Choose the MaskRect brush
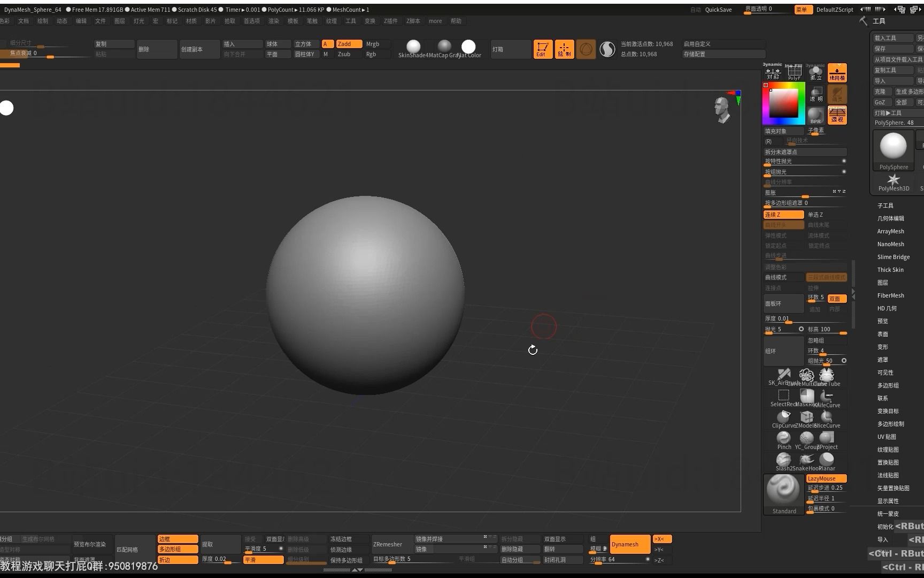 [x=806, y=395]
